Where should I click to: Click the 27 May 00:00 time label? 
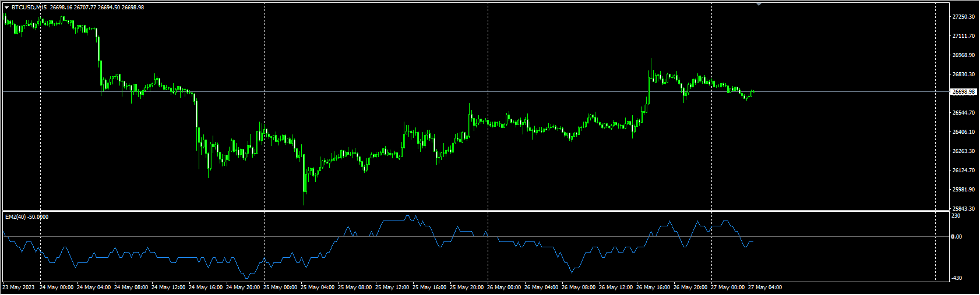(x=728, y=287)
